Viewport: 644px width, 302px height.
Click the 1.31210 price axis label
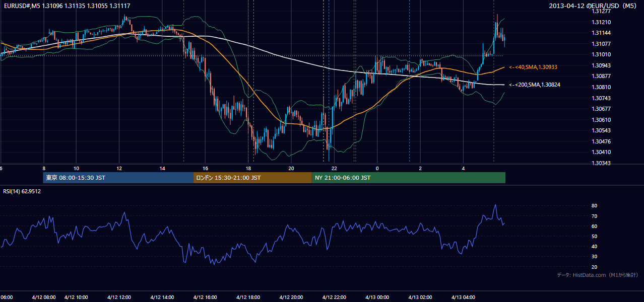(602, 22)
